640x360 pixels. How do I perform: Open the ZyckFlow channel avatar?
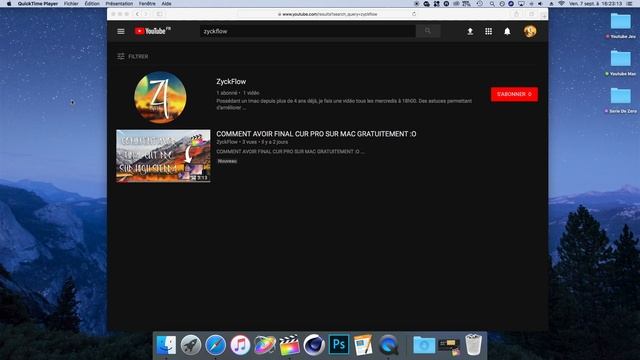pos(160,97)
